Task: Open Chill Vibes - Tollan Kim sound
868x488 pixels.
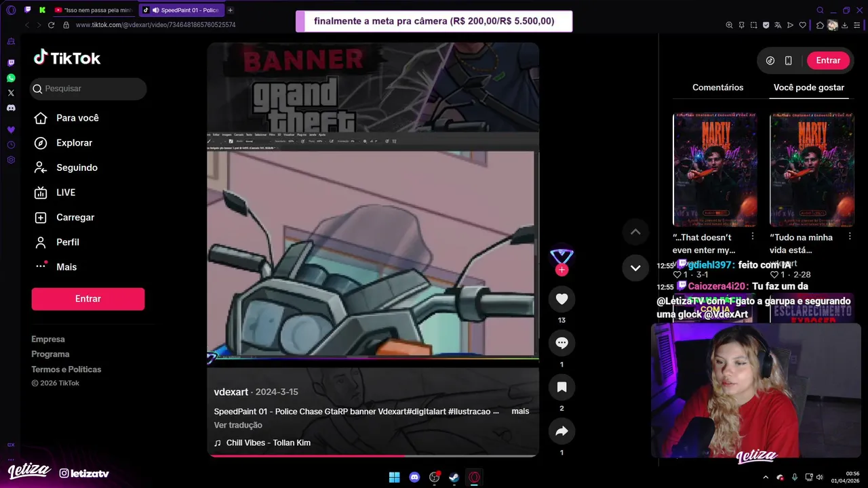Action: point(262,443)
